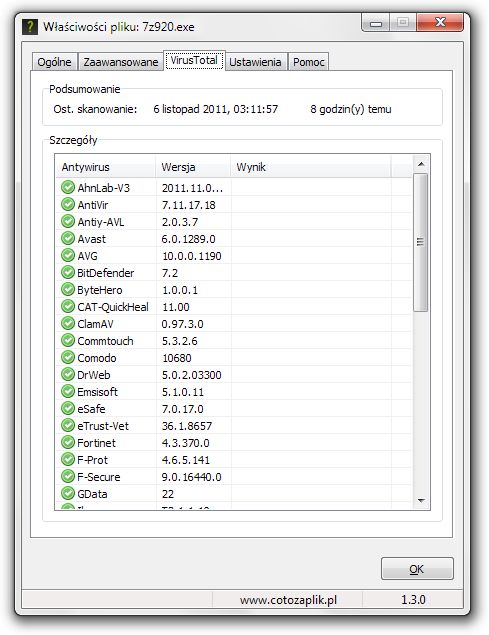Sort by the Wynik column header

(311, 167)
